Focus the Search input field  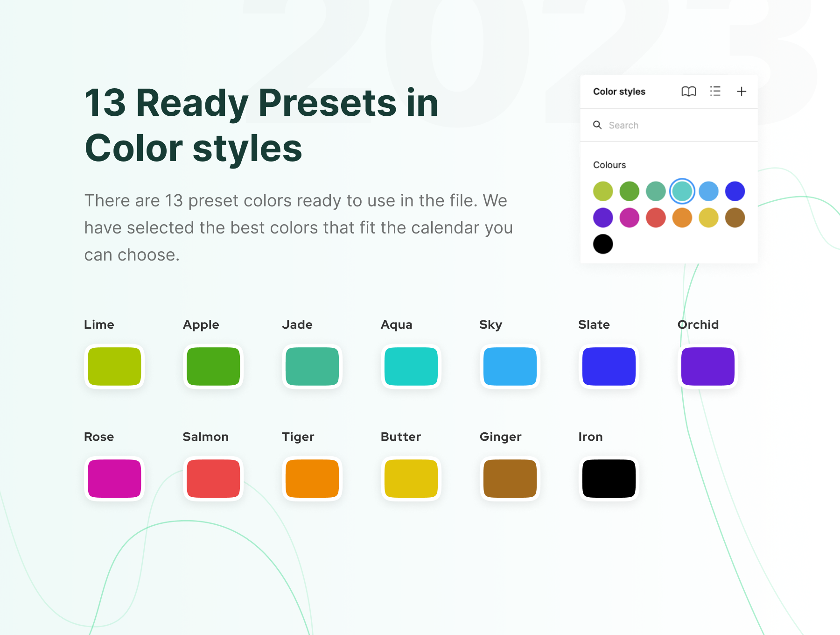[669, 125]
